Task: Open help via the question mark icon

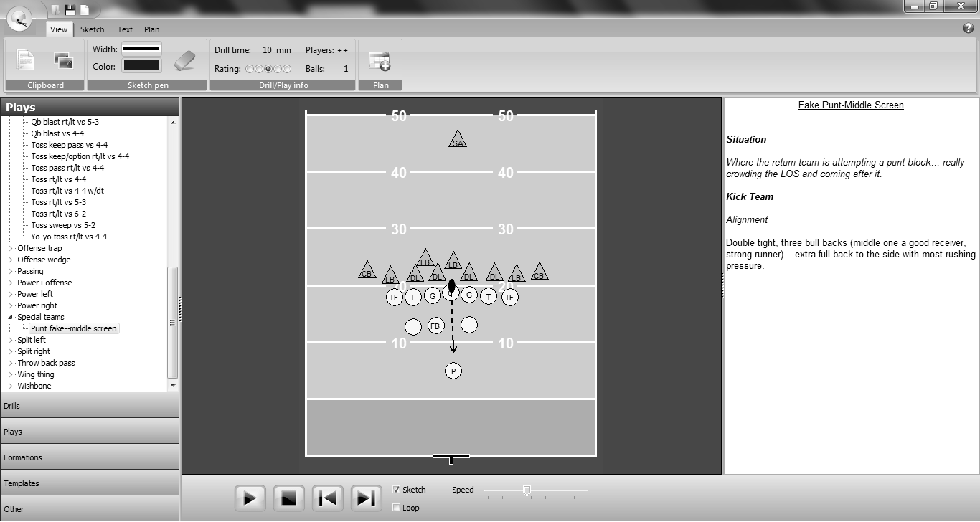Action: tap(969, 29)
